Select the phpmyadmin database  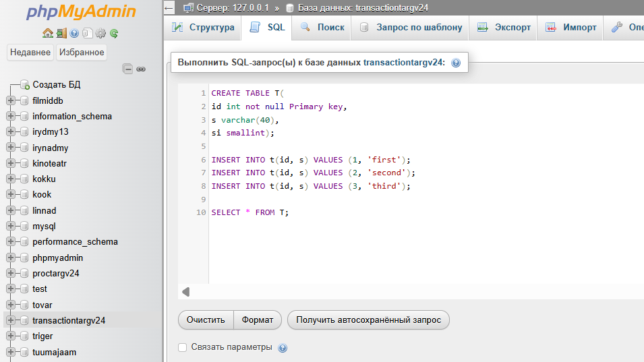tap(57, 258)
